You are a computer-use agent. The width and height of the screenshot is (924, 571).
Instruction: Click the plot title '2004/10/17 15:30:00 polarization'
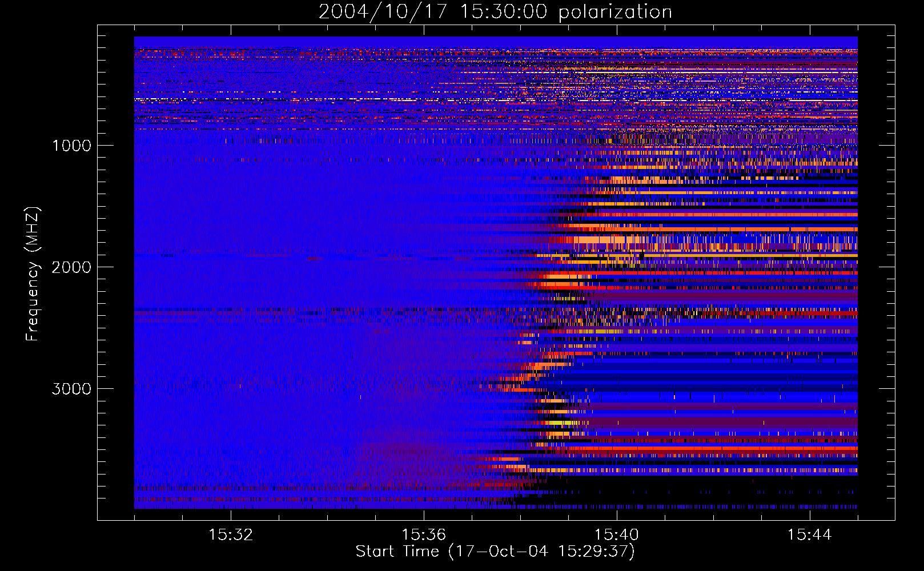pos(495,12)
